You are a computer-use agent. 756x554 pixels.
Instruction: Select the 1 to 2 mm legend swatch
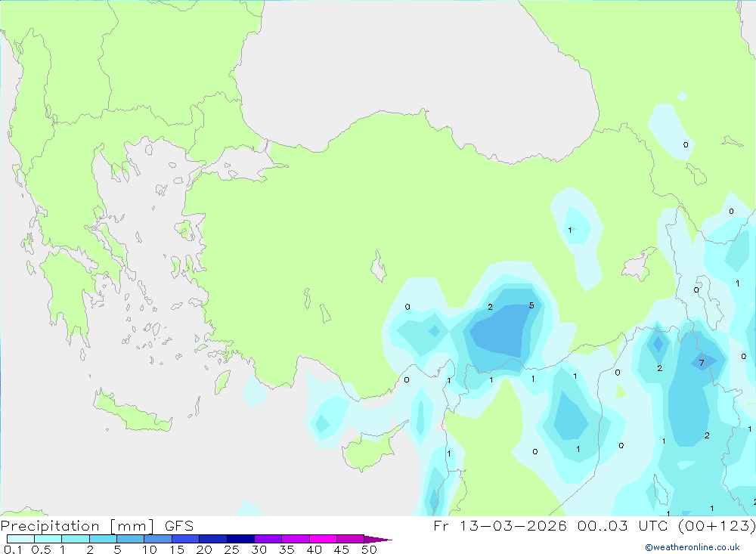pyautogui.click(x=75, y=539)
